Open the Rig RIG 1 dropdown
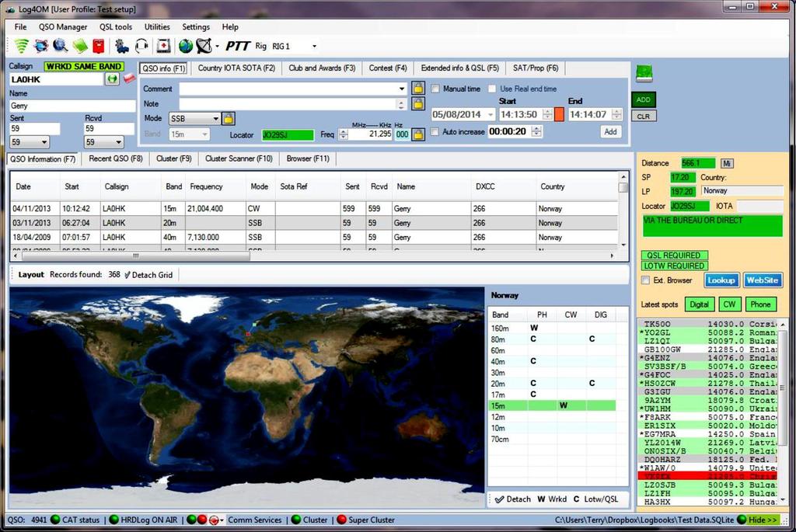The width and height of the screenshot is (796, 532). click(314, 46)
